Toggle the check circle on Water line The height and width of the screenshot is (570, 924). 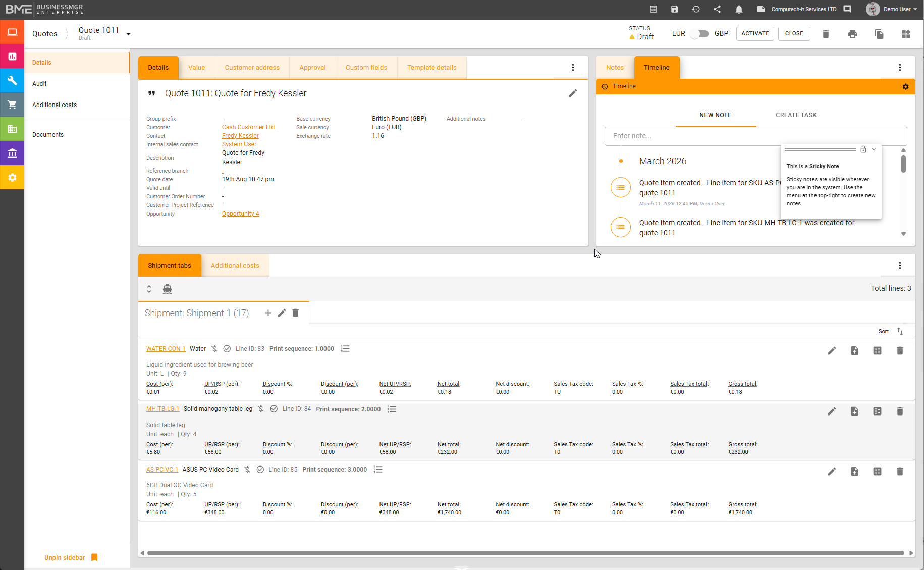point(227,349)
